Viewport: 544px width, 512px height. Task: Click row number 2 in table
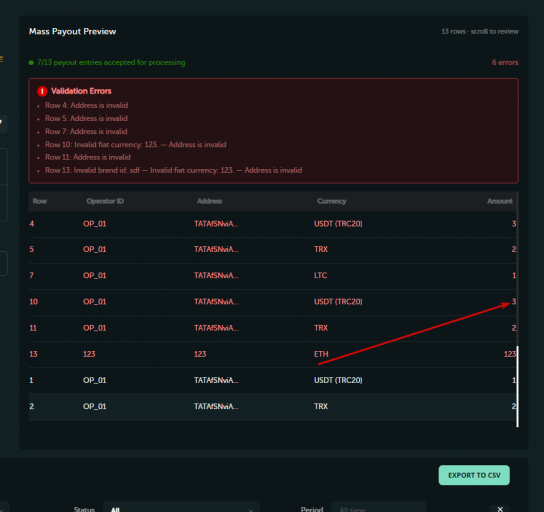(x=32, y=406)
